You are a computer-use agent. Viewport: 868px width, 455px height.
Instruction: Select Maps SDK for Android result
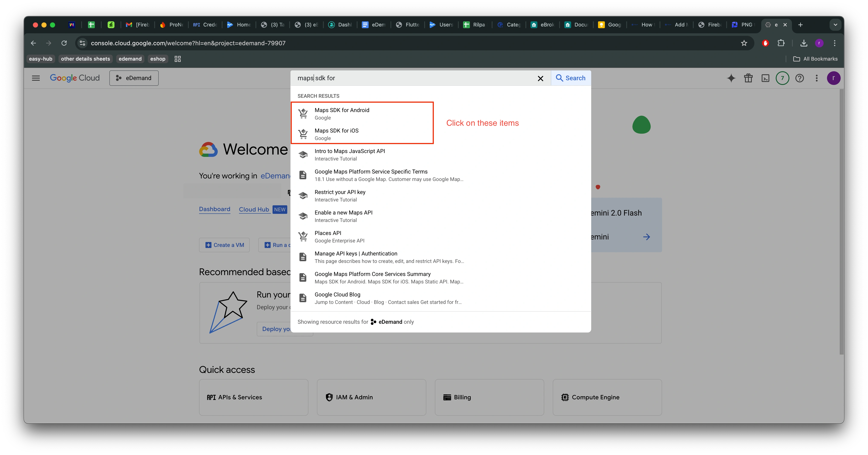point(342,114)
